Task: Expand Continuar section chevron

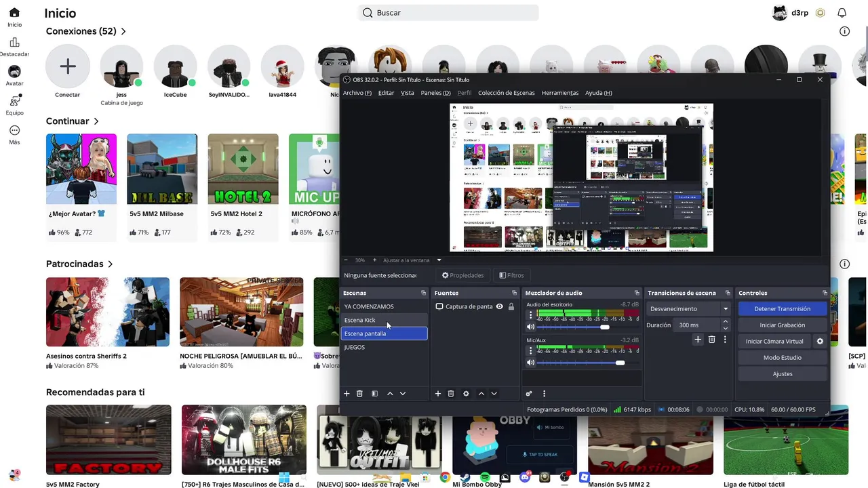Action: click(x=96, y=121)
